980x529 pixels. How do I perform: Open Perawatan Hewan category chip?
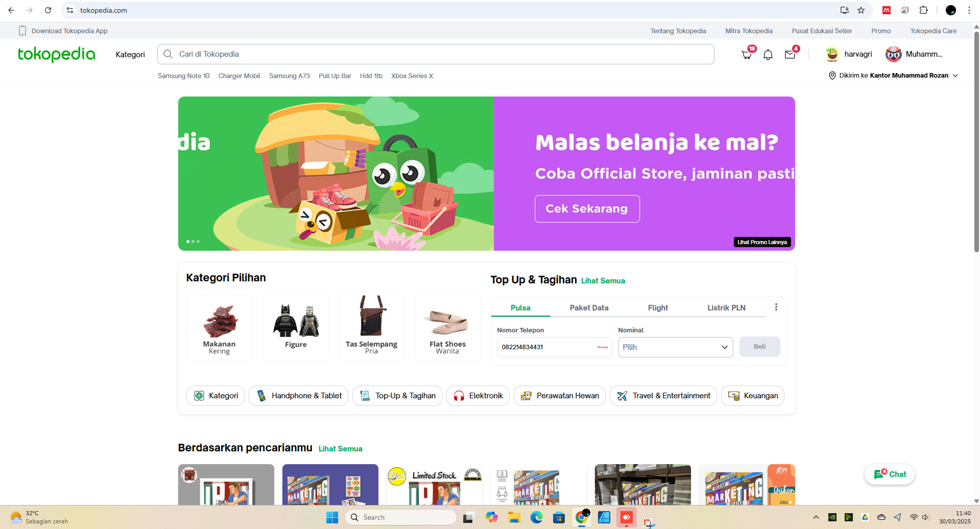click(x=560, y=396)
